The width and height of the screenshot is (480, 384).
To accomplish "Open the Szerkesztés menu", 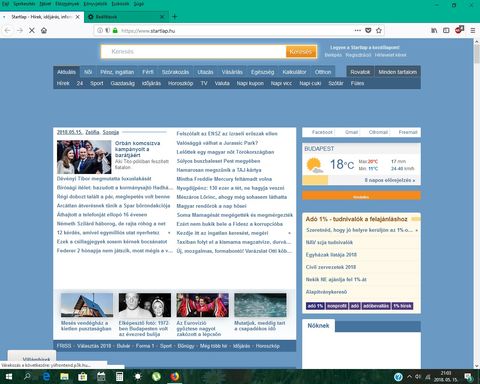I will [x=24, y=4].
